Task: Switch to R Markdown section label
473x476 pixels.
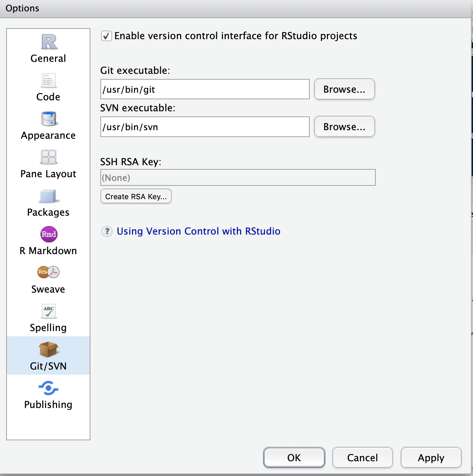Action: (48, 251)
